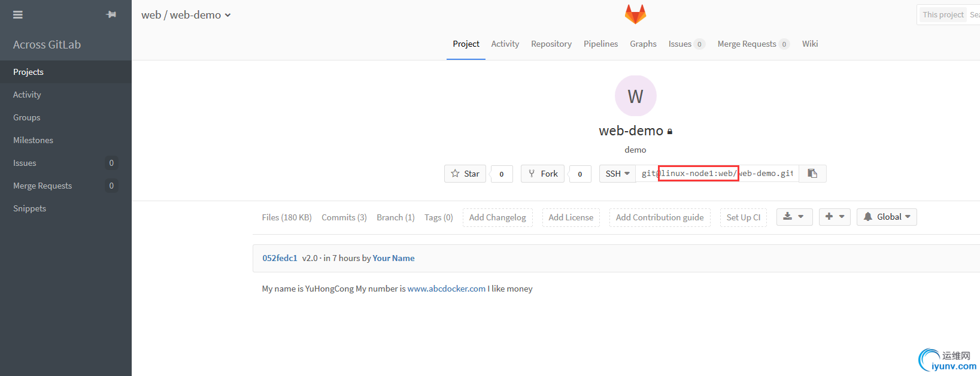Click the Set Up CI button
The height and width of the screenshot is (376, 980).
[x=743, y=217]
